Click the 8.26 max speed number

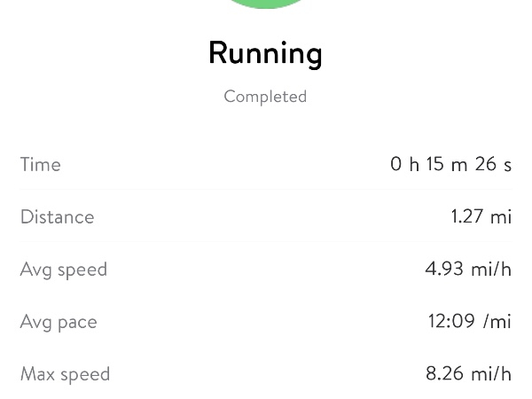click(x=444, y=374)
